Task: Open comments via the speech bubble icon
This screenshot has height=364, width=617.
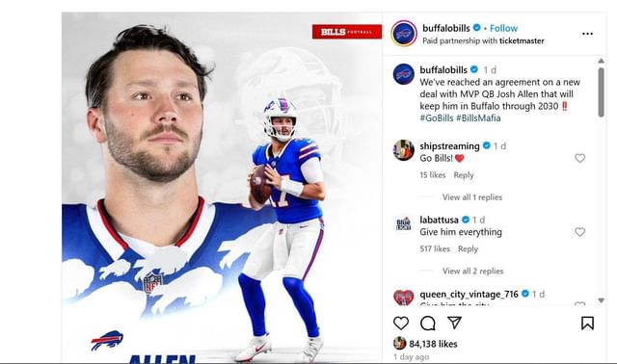Action: click(x=428, y=324)
